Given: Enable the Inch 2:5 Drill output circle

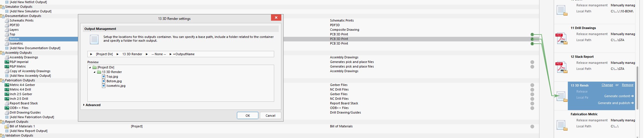Looking at the screenshot, I should pyautogui.click(x=532, y=99).
